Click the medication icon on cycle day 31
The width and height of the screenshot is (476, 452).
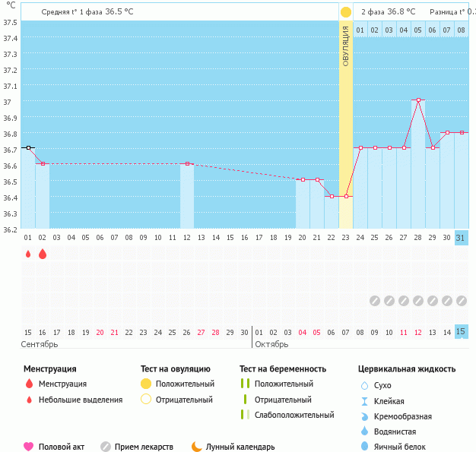[461, 301]
